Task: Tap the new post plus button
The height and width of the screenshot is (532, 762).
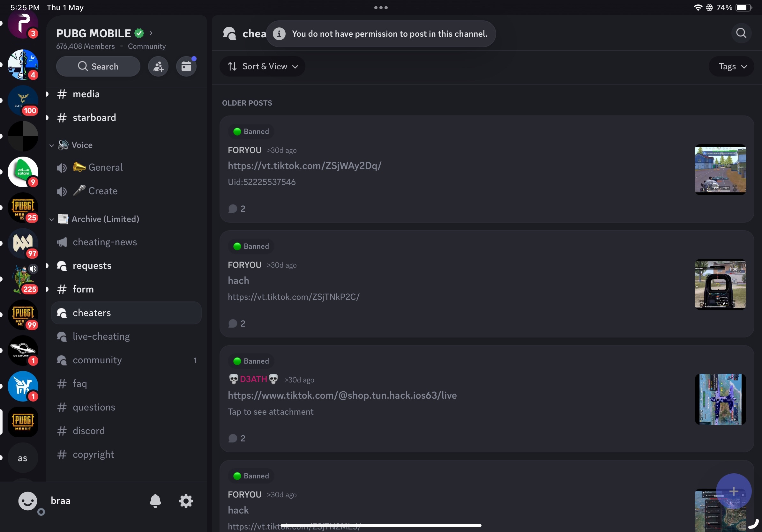Action: pos(734,491)
